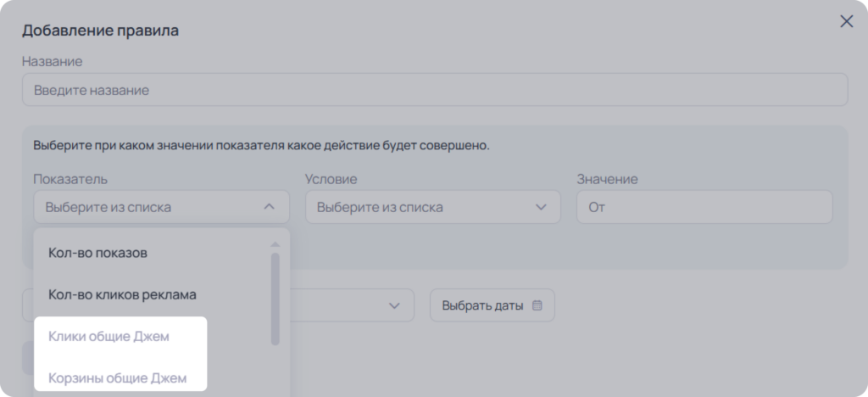Open calendar icon in Выбрать даты
The height and width of the screenshot is (397, 868).
click(537, 305)
